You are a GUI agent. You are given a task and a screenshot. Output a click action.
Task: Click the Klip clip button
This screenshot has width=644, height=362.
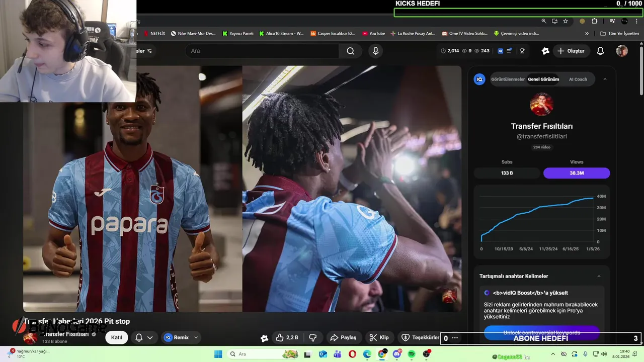click(379, 337)
